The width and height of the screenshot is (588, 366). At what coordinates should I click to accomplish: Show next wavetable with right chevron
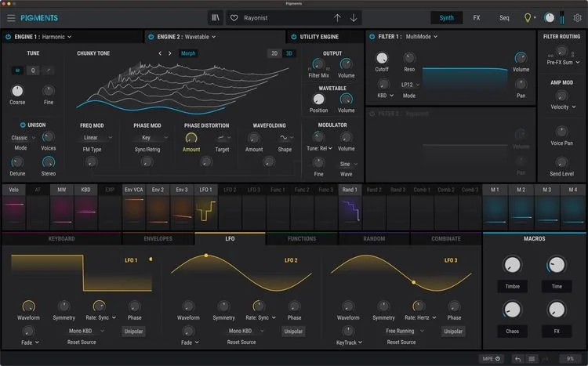170,53
